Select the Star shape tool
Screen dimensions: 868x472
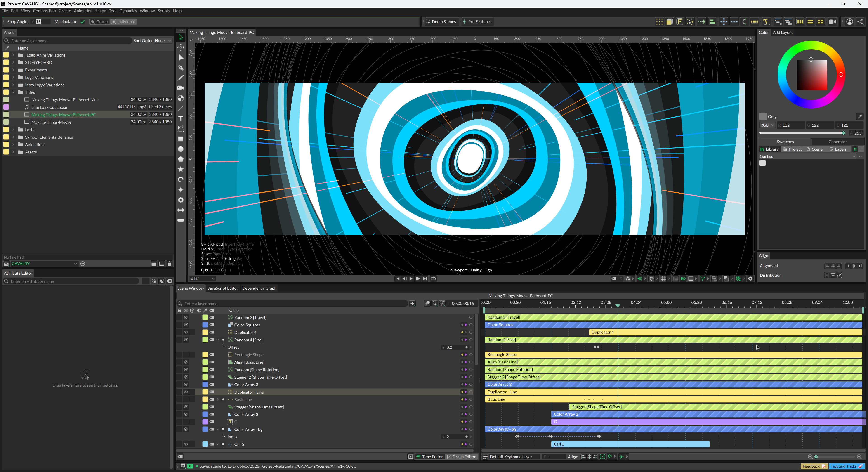181,169
